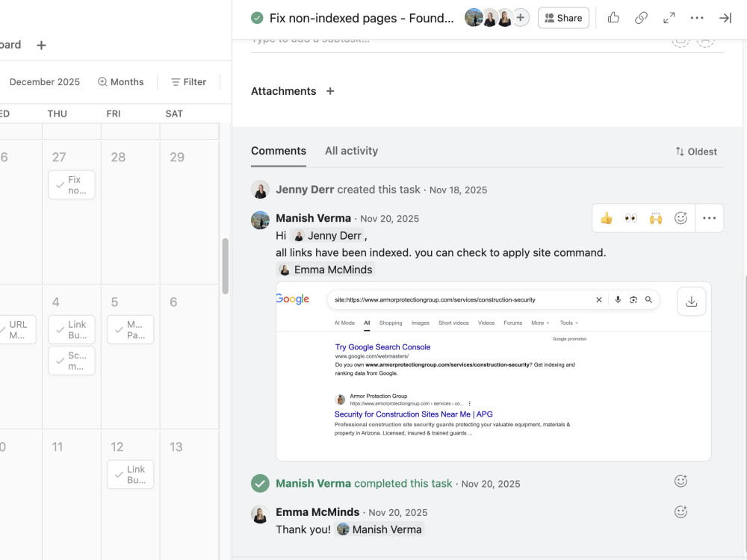Open Jenny Derr mention in comment
The width and height of the screenshot is (747, 560).
(x=327, y=236)
